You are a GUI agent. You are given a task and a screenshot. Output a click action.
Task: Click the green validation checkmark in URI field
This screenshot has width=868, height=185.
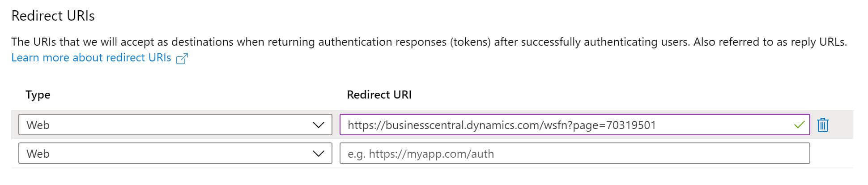point(799,125)
